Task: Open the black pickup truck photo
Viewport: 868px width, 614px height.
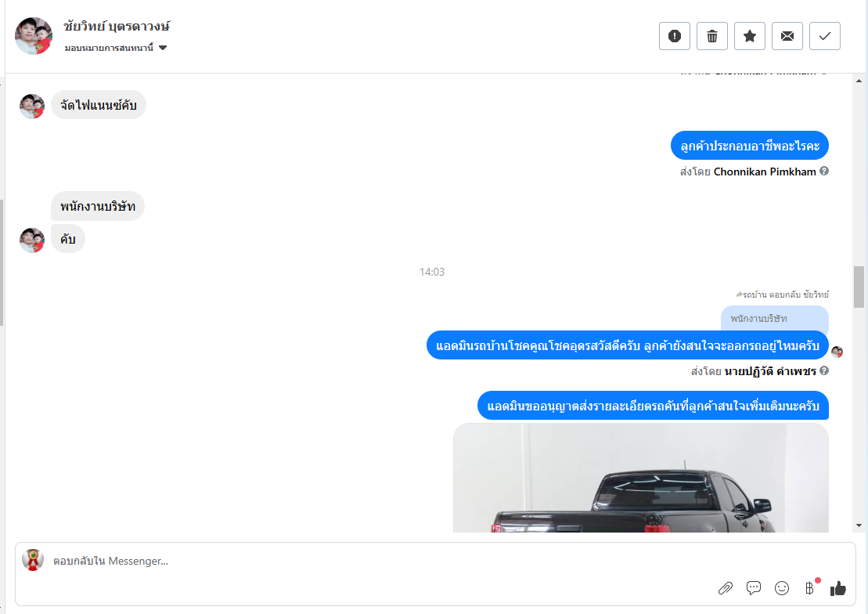Action: coord(641,478)
